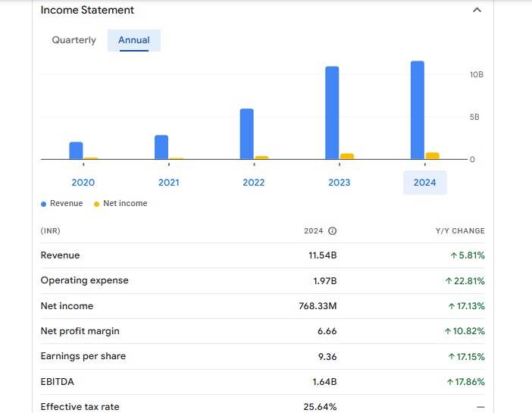This screenshot has height=413, width=532.
Task: Collapse the Income Statement section chevron
Action: coord(477,10)
